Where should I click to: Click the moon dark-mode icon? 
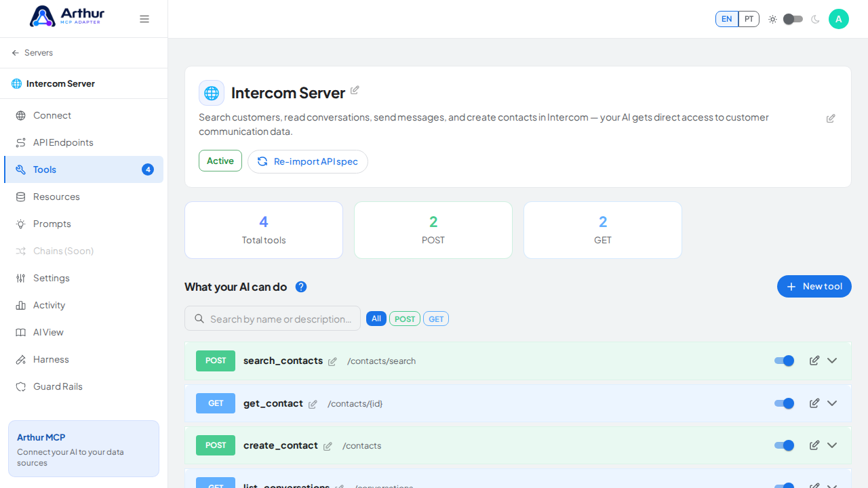click(x=815, y=19)
